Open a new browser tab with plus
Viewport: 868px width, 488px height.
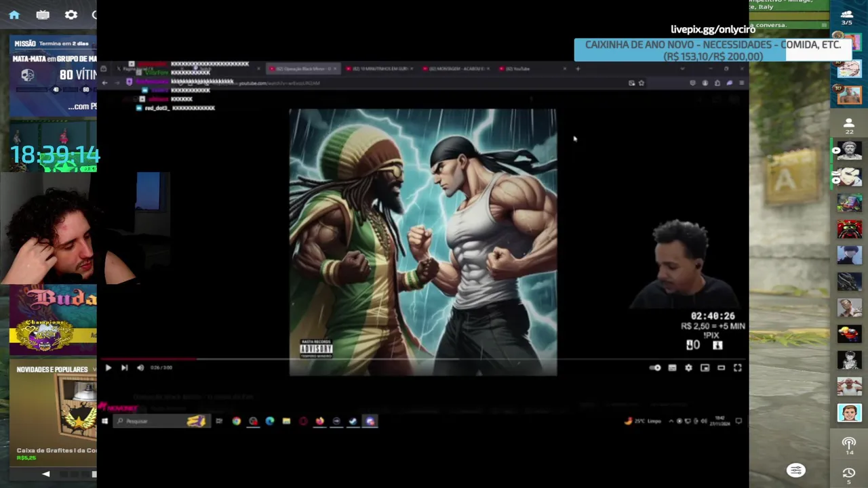[578, 68]
